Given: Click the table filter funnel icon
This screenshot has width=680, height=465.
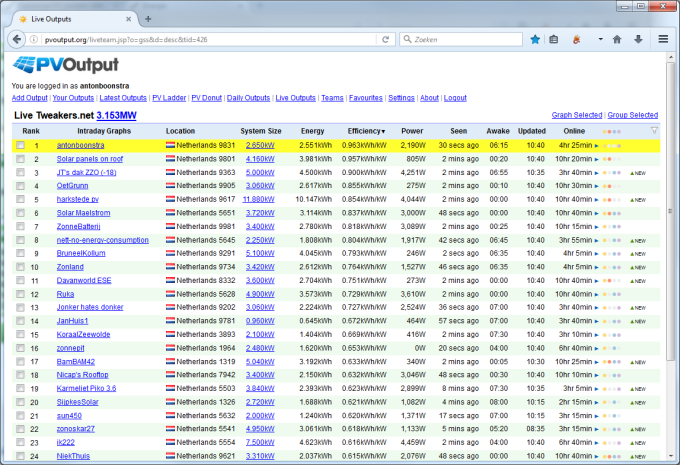Looking at the screenshot, I should pyautogui.click(x=654, y=131).
